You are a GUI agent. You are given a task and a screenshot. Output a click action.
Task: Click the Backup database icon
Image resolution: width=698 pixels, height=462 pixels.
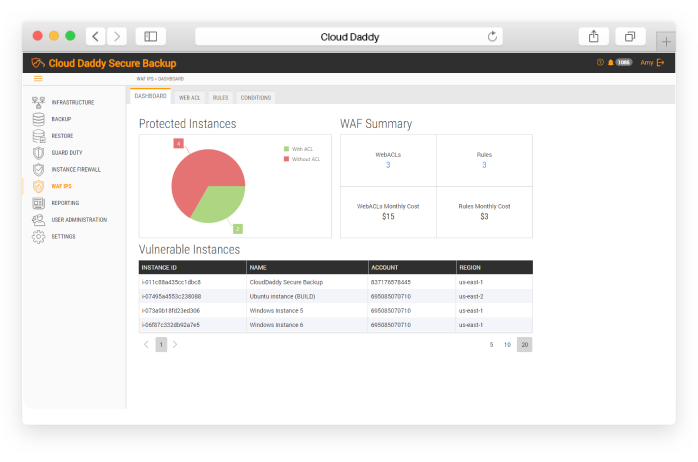pyautogui.click(x=38, y=119)
